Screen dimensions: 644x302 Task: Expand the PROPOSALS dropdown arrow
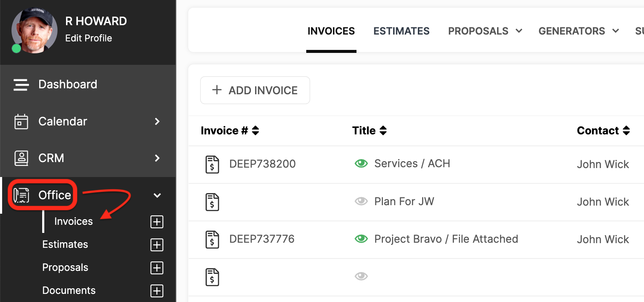point(519,31)
